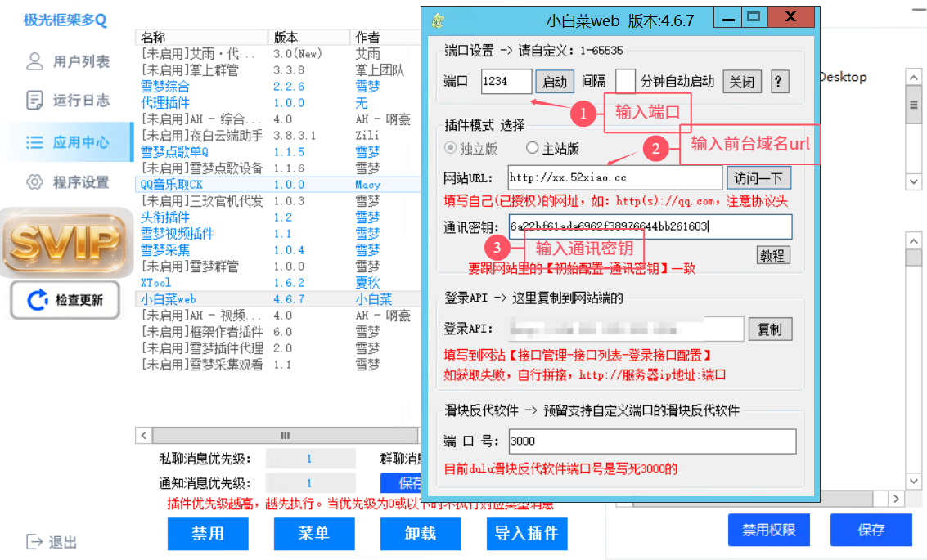Click the 通讯密钥 input field

(x=649, y=226)
